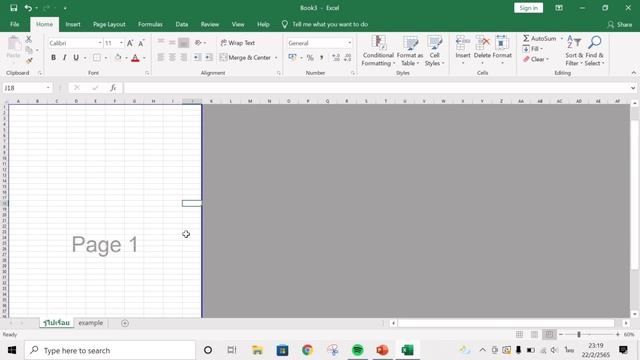Center text horizontally
Viewport: 640px width, 360px height.
(172, 58)
